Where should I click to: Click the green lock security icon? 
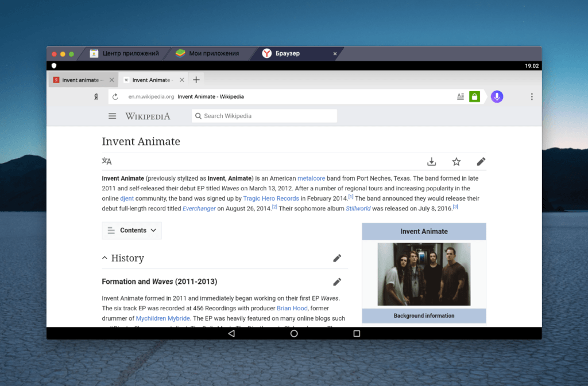(x=475, y=96)
